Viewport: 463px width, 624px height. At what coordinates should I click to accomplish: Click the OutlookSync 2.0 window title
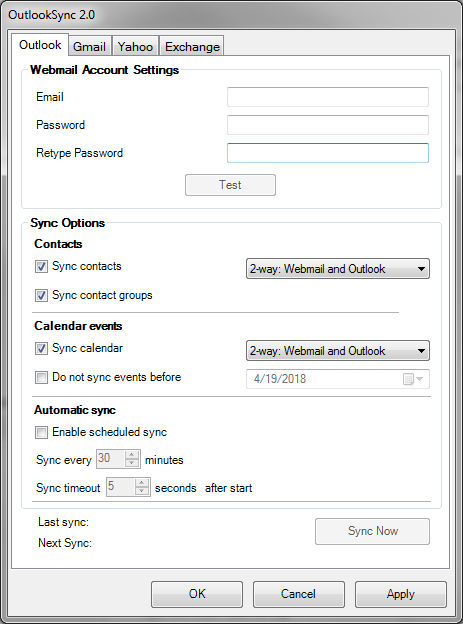coord(51,15)
